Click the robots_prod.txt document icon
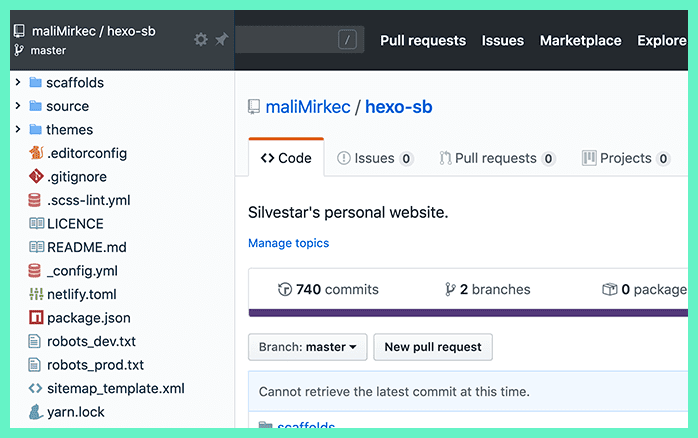This screenshot has height=438, width=698. [x=34, y=365]
